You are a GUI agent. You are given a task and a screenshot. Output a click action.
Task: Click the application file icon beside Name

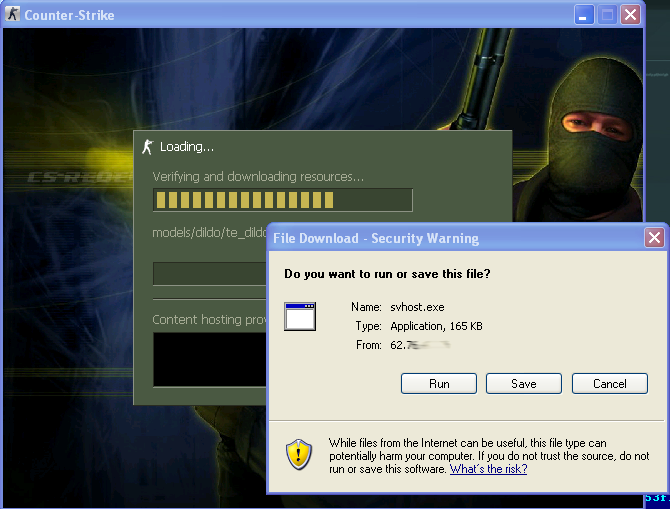point(300,316)
